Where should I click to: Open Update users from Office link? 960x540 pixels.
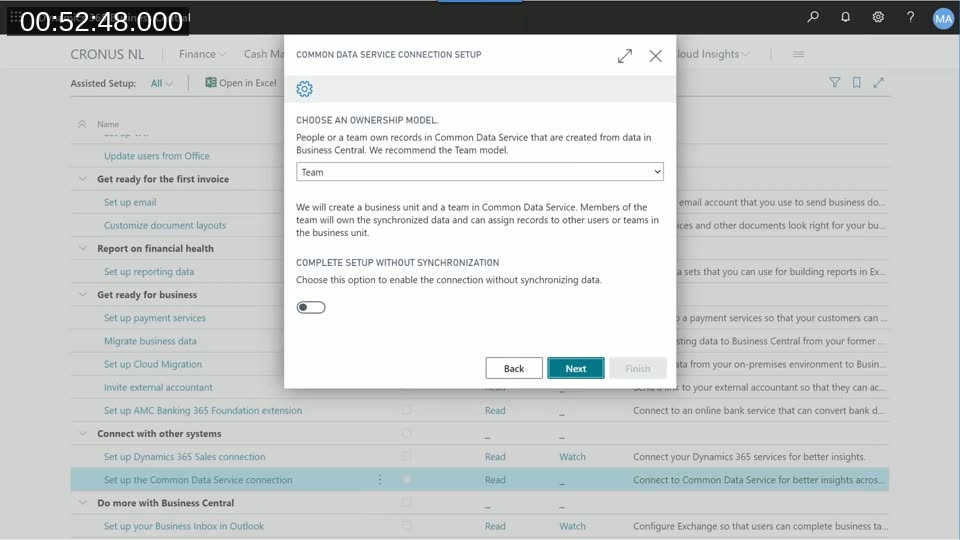pos(157,156)
